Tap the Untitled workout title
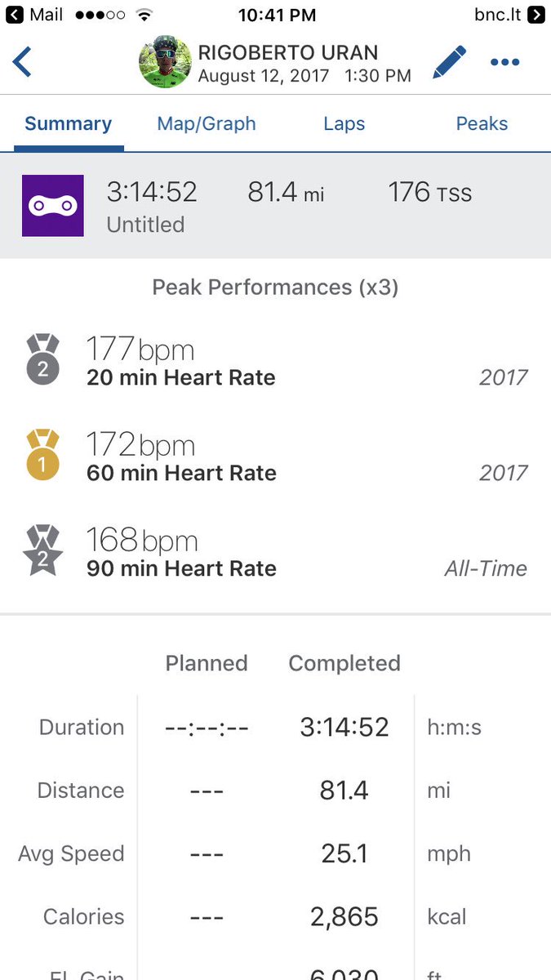The image size is (551, 980). [145, 225]
